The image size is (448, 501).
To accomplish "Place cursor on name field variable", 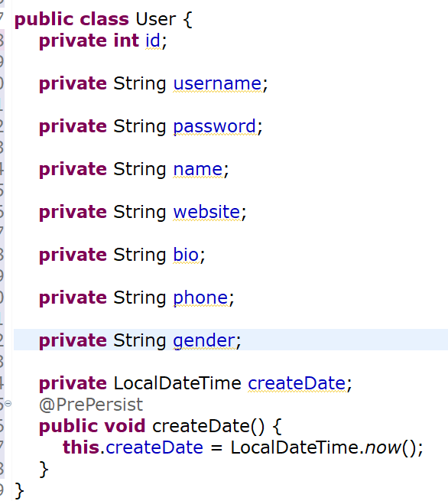I will tap(198, 169).
